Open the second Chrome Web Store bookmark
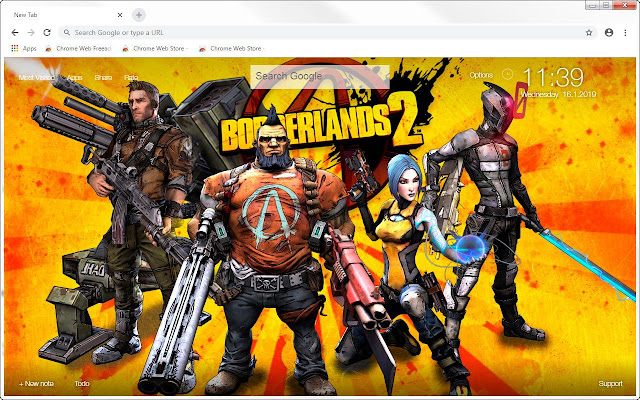Screen dimensions: 640x400 (x=155, y=49)
